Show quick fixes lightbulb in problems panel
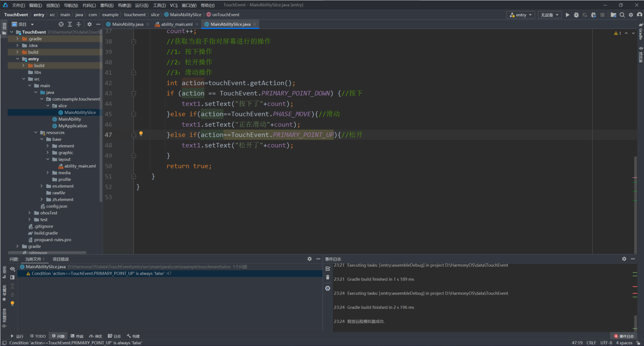Screen dimensions: 644x346 coord(12,303)
